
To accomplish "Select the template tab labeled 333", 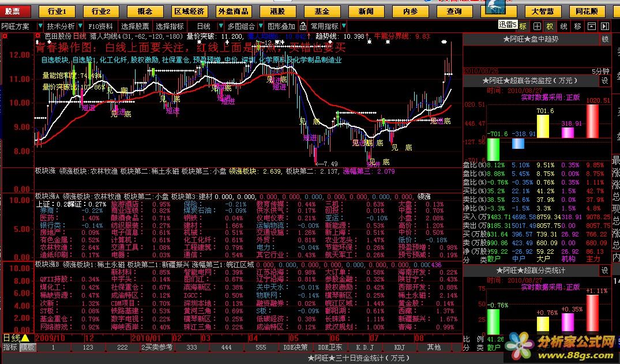I will pyautogui.click(x=192, y=347).
